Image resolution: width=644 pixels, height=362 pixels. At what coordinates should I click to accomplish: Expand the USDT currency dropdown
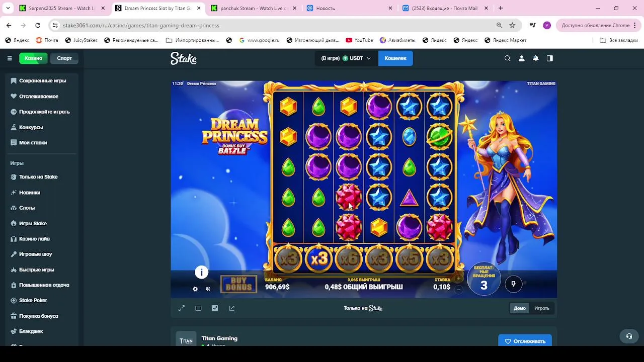[346, 58]
